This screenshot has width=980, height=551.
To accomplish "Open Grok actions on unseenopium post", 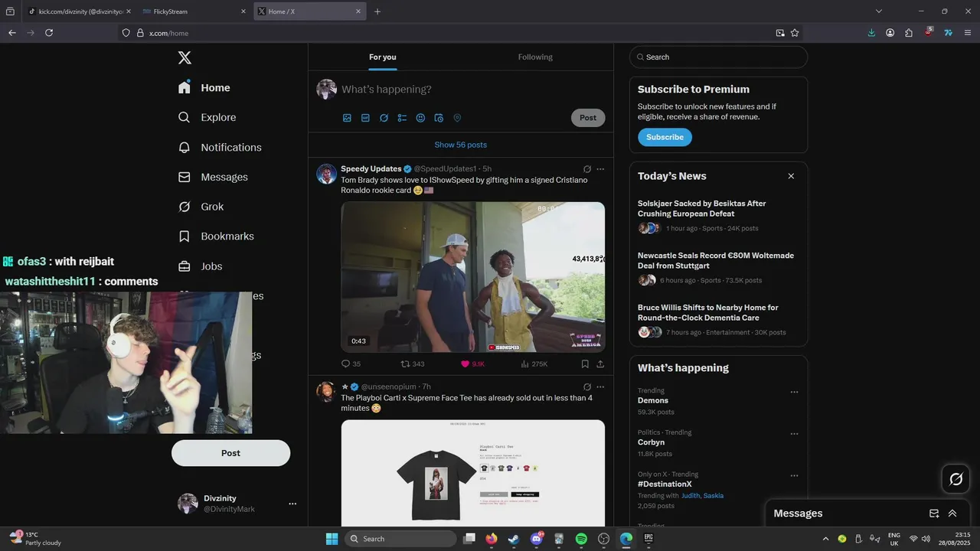I will click(x=587, y=387).
